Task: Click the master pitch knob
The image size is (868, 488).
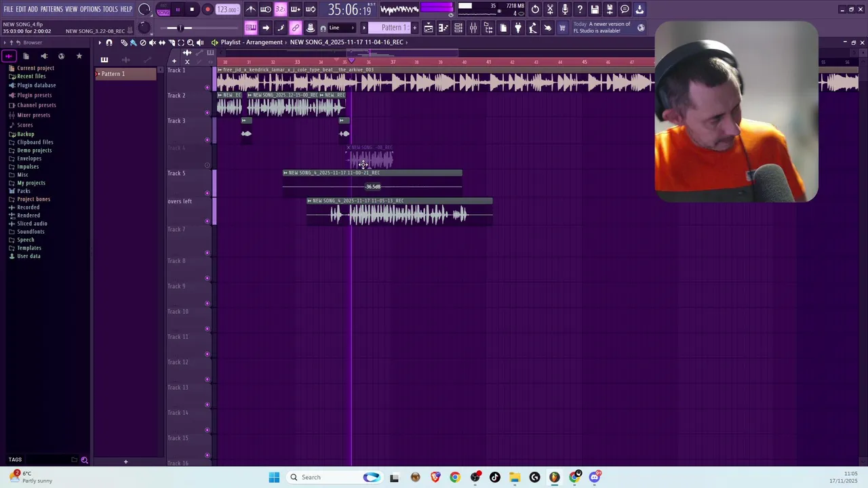Action: [x=144, y=27]
